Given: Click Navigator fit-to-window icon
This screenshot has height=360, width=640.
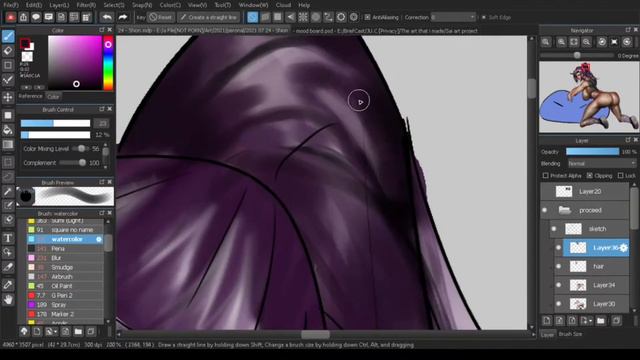Looking at the screenshot, I should [574, 42].
